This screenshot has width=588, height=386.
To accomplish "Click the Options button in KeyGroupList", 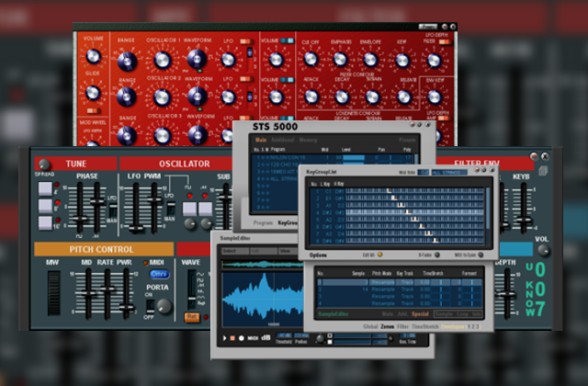I will pyautogui.click(x=319, y=253).
